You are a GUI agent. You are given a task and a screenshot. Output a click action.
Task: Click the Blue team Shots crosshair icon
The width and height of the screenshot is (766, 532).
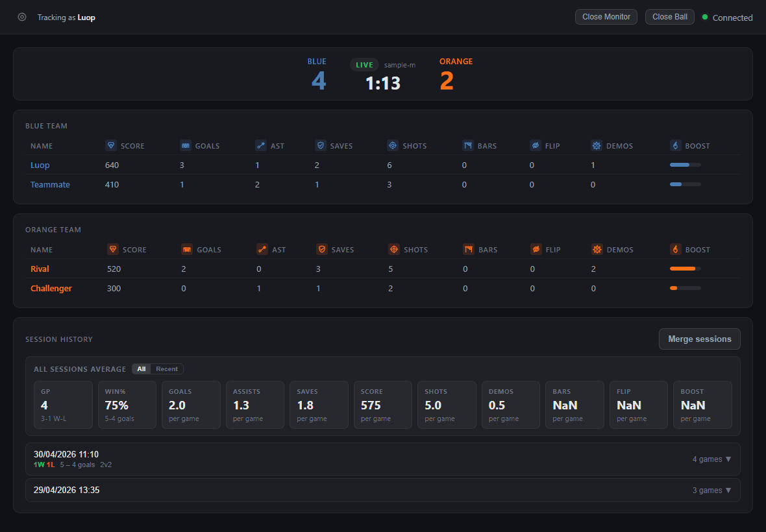coord(393,145)
